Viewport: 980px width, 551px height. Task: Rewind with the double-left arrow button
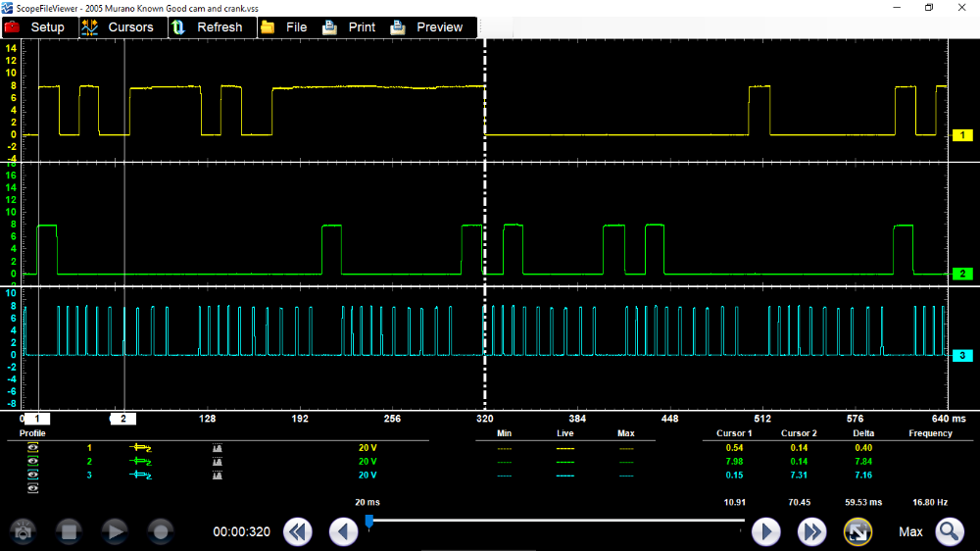(298, 532)
